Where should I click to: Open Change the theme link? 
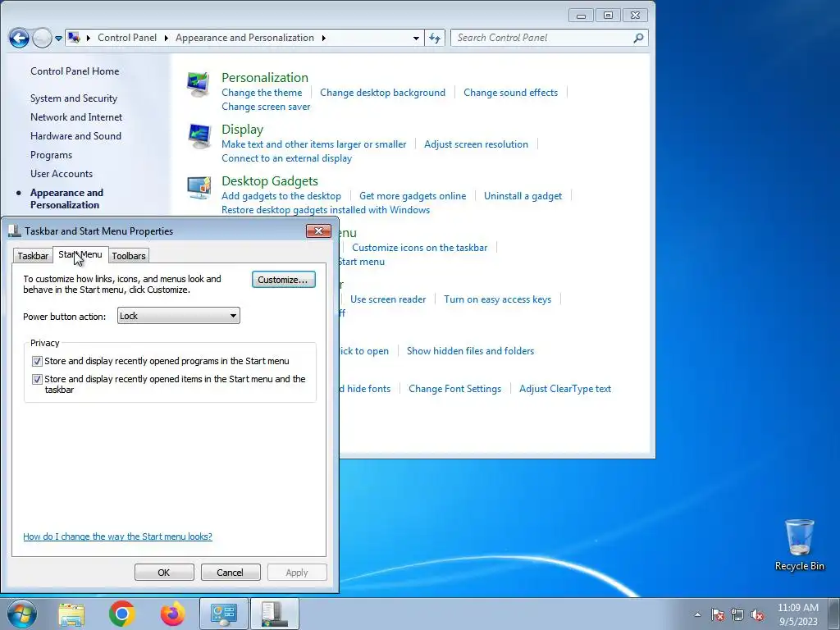tap(262, 92)
